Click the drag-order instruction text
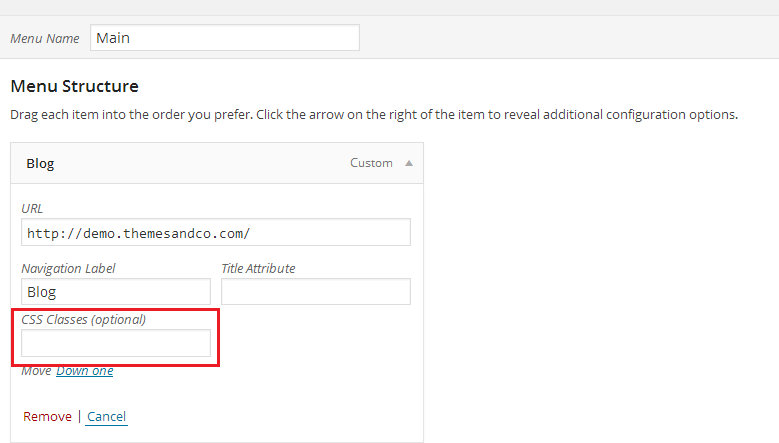This screenshot has width=779, height=443. click(x=374, y=115)
